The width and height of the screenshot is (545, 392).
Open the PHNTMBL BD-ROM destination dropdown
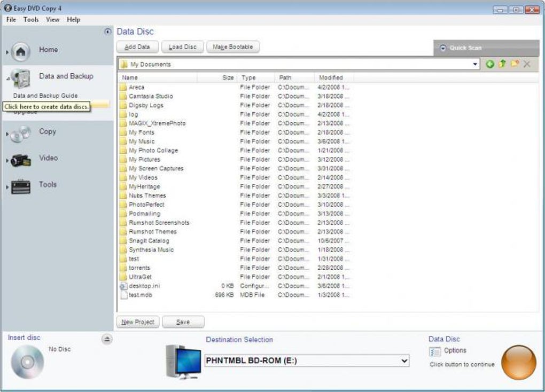click(x=404, y=360)
